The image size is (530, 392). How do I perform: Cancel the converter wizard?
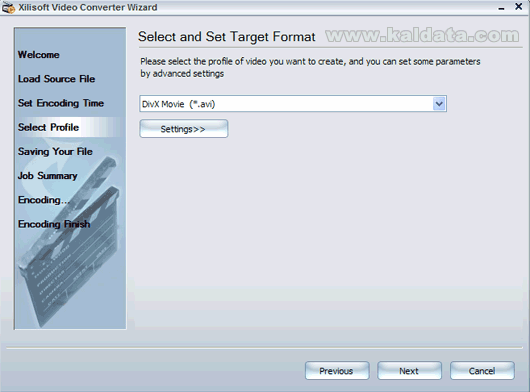click(x=482, y=371)
